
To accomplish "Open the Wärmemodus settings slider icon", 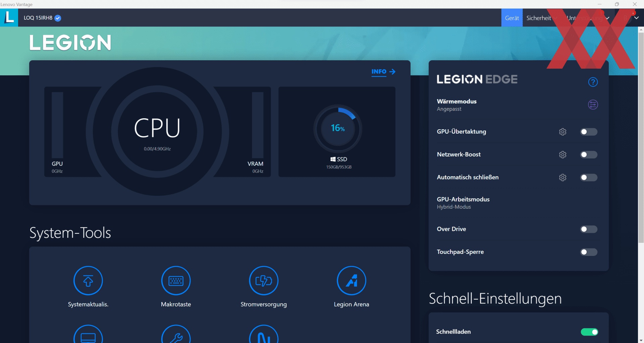I will [x=593, y=105].
